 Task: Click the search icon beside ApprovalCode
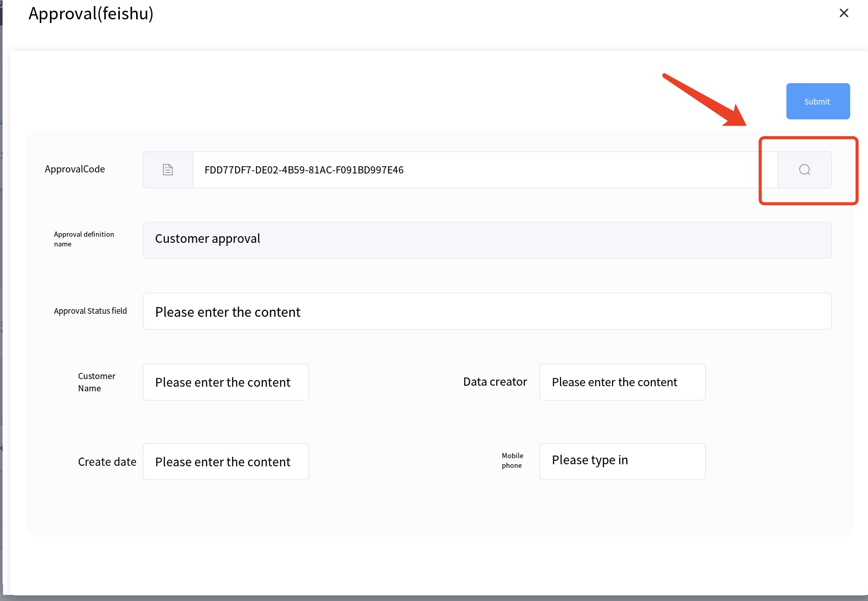pyautogui.click(x=804, y=170)
